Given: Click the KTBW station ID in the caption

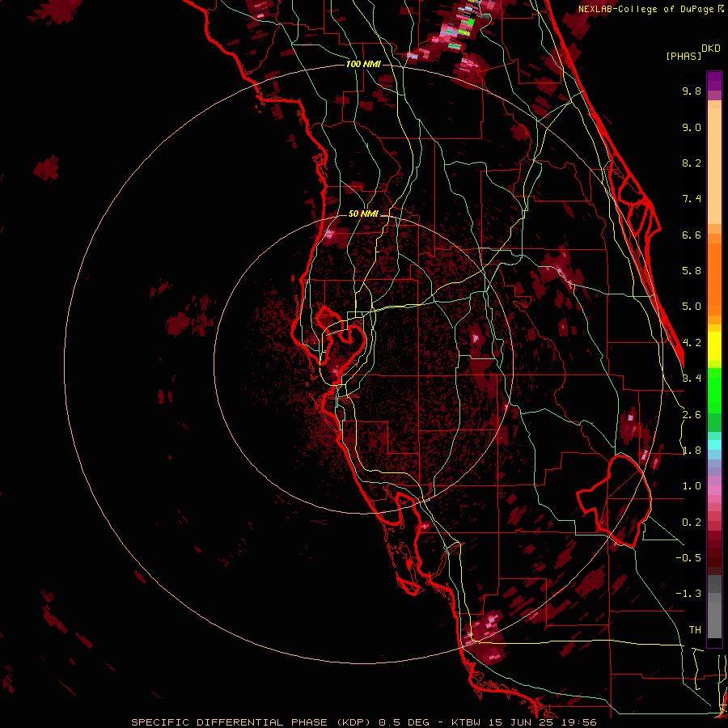Looking at the screenshot, I should click(x=464, y=722).
